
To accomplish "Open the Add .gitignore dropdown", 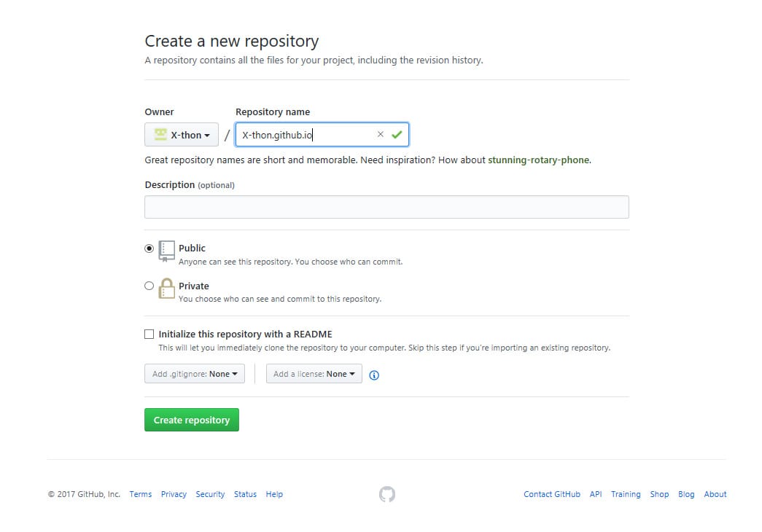I will (x=194, y=373).
